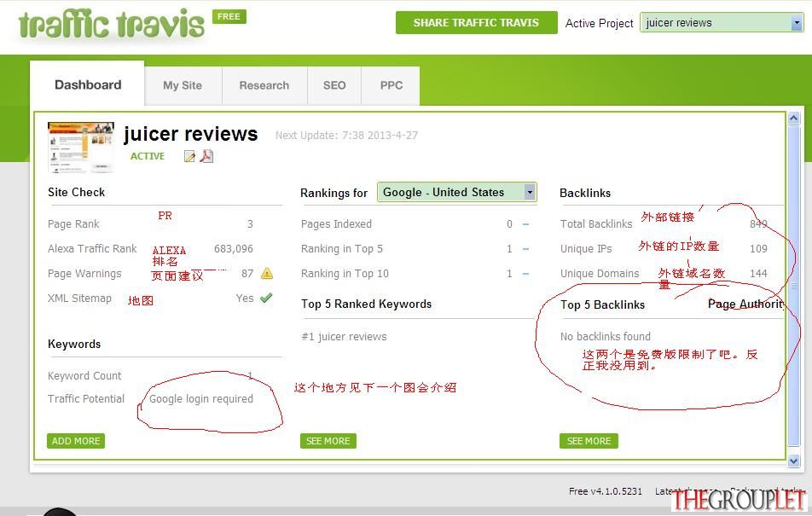
Task: Click the scrollbar down arrow
Action: (793, 461)
